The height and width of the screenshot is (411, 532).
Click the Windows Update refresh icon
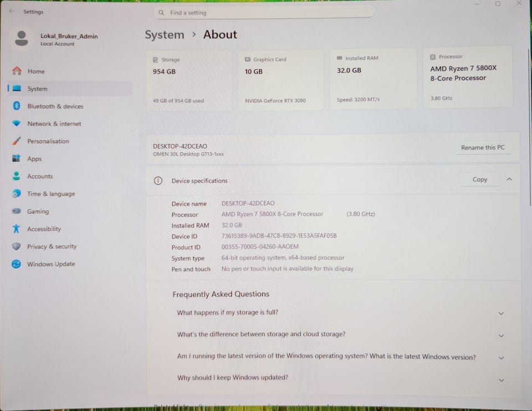[x=16, y=264]
